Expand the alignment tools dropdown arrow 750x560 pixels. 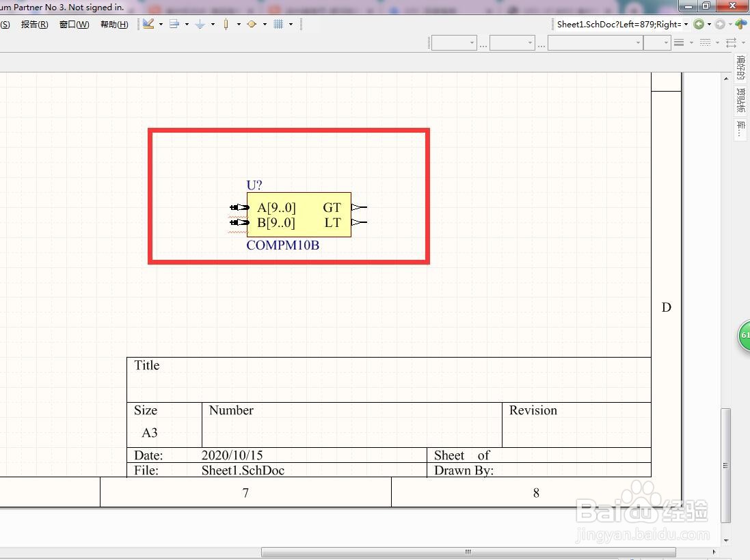pos(187,24)
